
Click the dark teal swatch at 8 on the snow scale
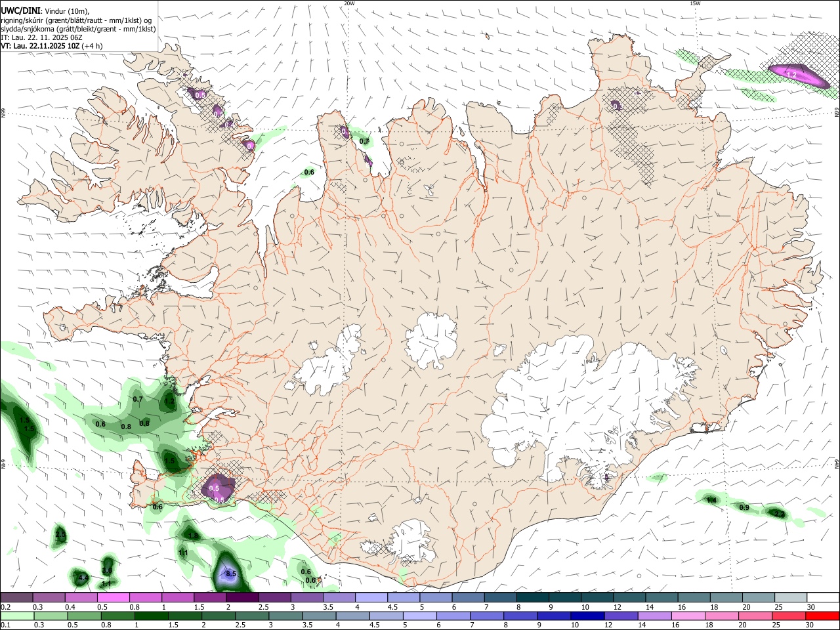532,597
